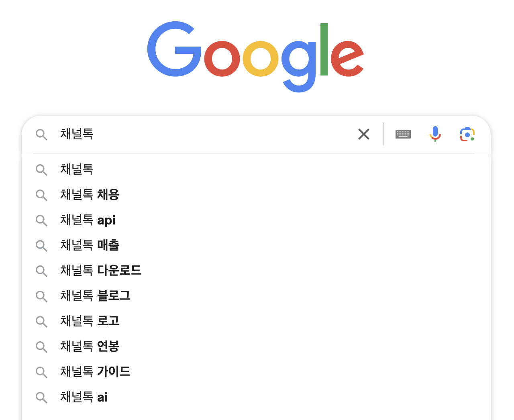Pick the 채널톡 연봉 suggestion
The width and height of the screenshot is (514, 420).
tap(90, 347)
